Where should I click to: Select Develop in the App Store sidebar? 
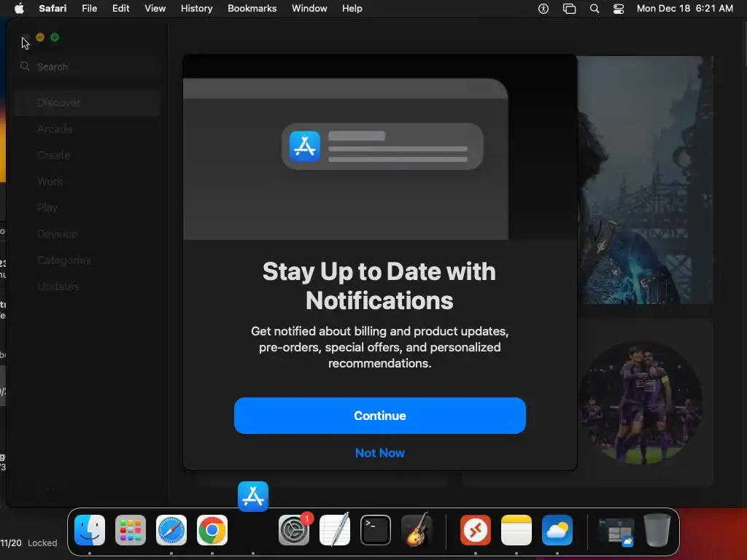point(88,234)
